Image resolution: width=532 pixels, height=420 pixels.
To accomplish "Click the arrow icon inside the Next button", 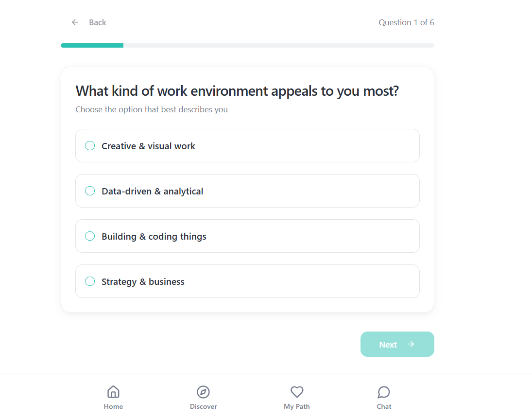I will 411,344.
